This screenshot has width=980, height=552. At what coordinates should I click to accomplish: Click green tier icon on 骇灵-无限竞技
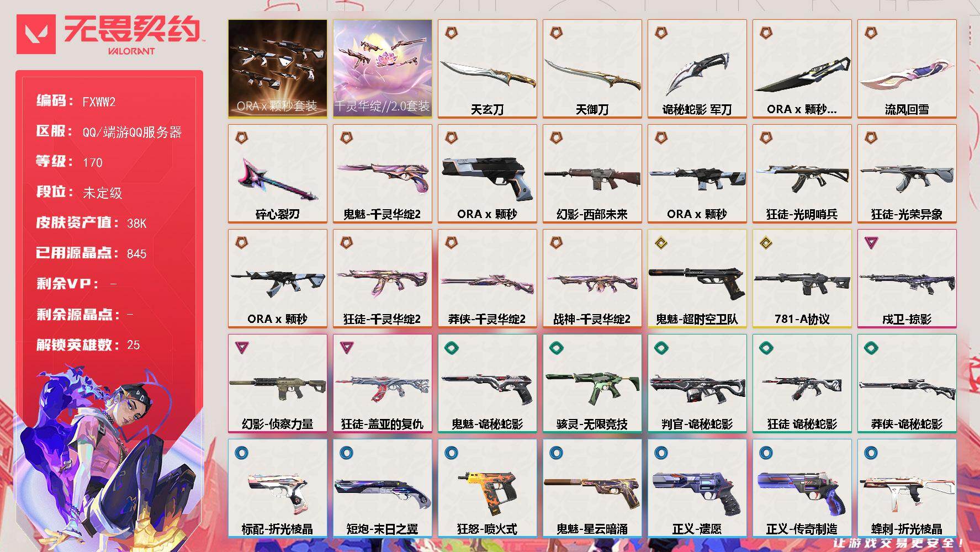(556, 347)
